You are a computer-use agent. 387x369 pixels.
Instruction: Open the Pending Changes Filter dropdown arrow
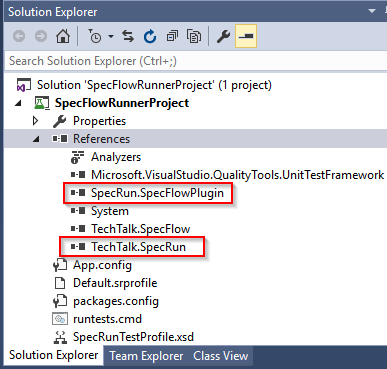111,36
